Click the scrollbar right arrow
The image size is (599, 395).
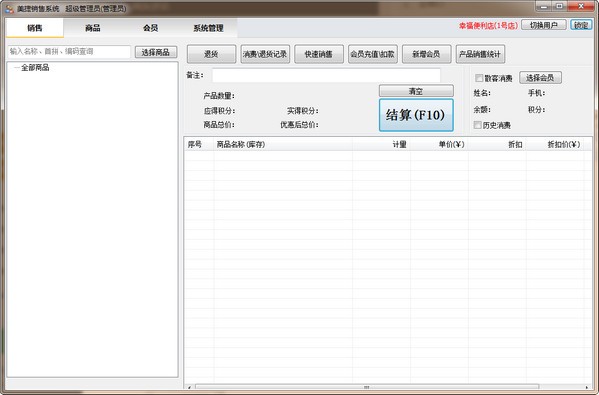point(588,387)
